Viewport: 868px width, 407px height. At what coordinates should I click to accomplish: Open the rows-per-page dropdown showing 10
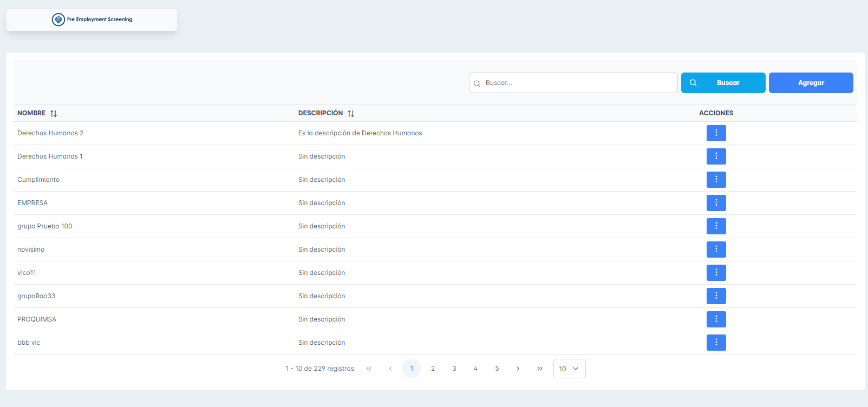569,369
